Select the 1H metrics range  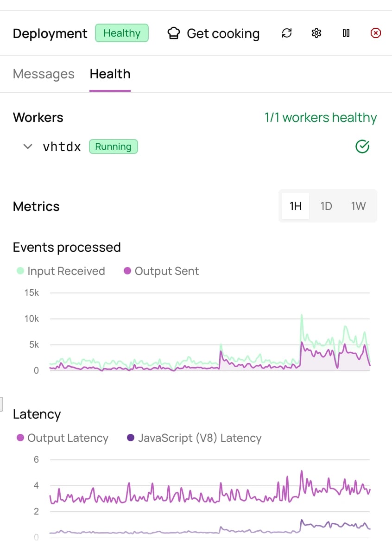(x=296, y=206)
